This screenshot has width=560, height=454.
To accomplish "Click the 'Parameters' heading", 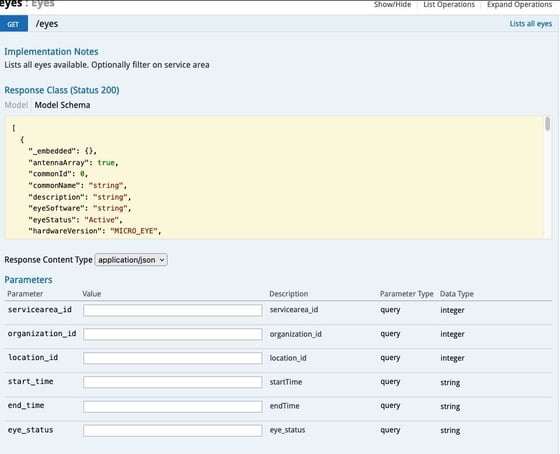I will pyautogui.click(x=28, y=280).
